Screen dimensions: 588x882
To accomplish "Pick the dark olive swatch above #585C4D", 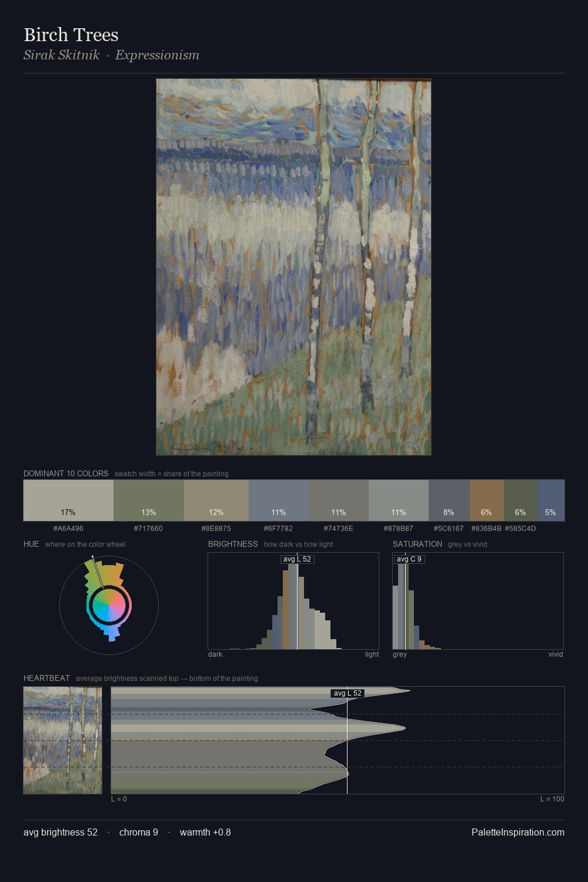I will tap(521, 500).
